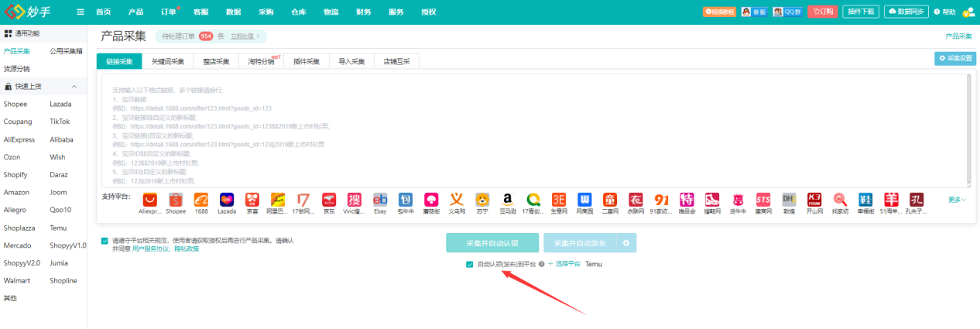Go to 首页 in top navigation
Viewport: 980px width, 329px height.
[103, 12]
